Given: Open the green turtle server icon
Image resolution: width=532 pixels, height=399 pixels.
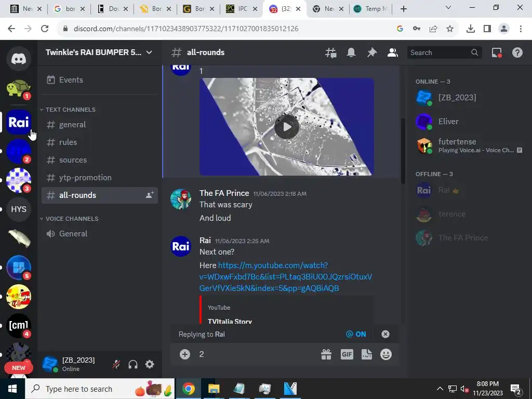Looking at the screenshot, I should (x=19, y=88).
